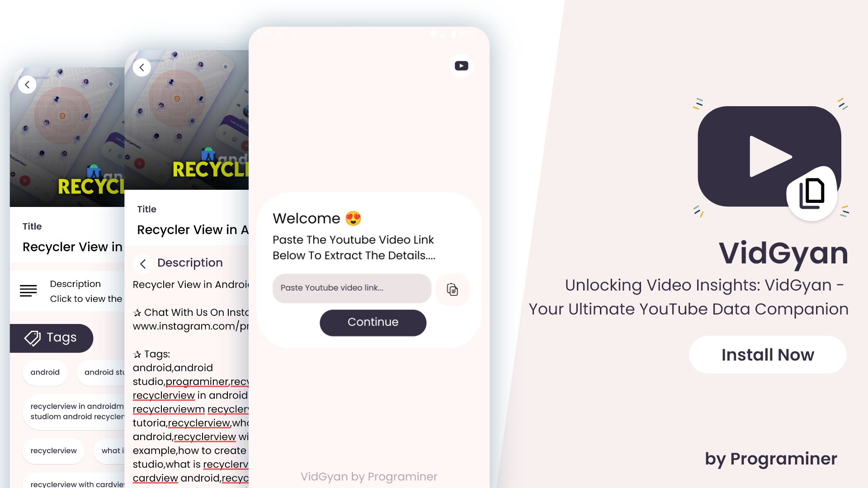The height and width of the screenshot is (488, 868).
Task: Select the Youtube video link input field
Action: coord(352,288)
